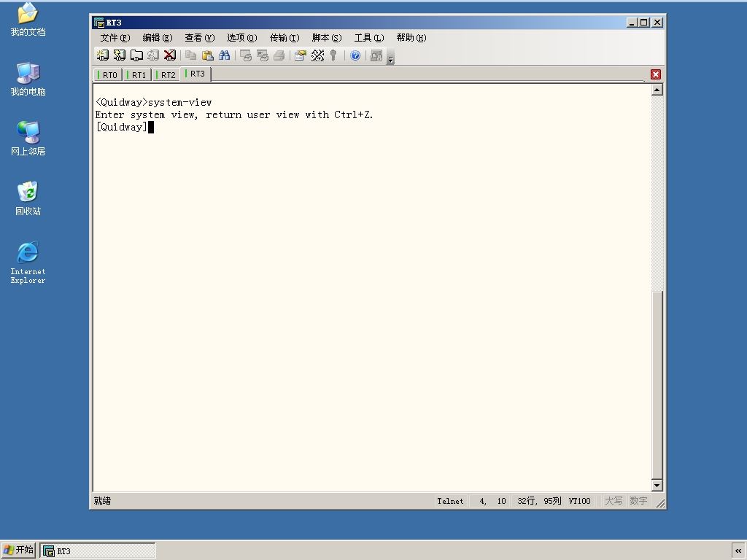This screenshot has width=747, height=560.
Task: Open the 查看(V) menu
Action: (x=200, y=38)
